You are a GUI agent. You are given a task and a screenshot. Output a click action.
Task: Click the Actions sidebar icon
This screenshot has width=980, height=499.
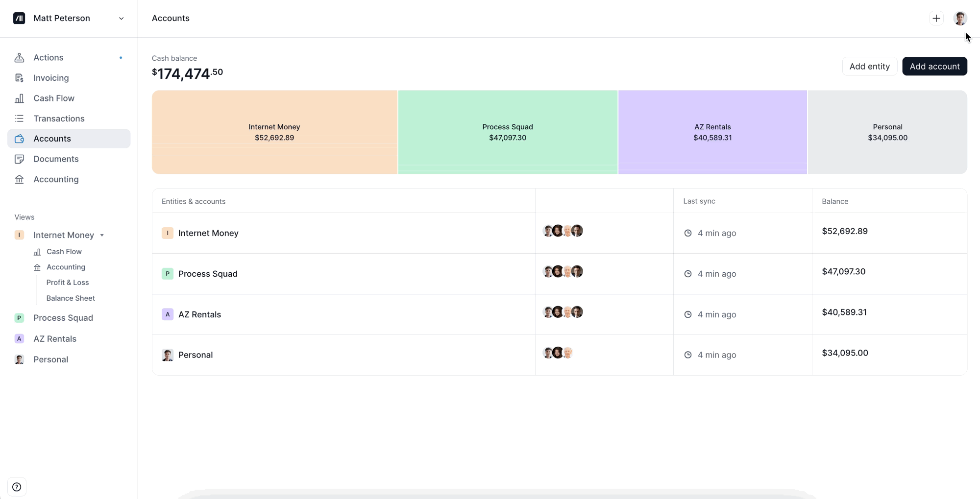(x=20, y=58)
